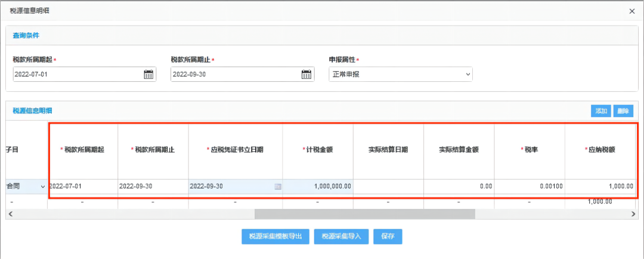This screenshot has height=259, width=644.
Task: Click the horizontal scrollbar thumb
Action: pos(365,214)
